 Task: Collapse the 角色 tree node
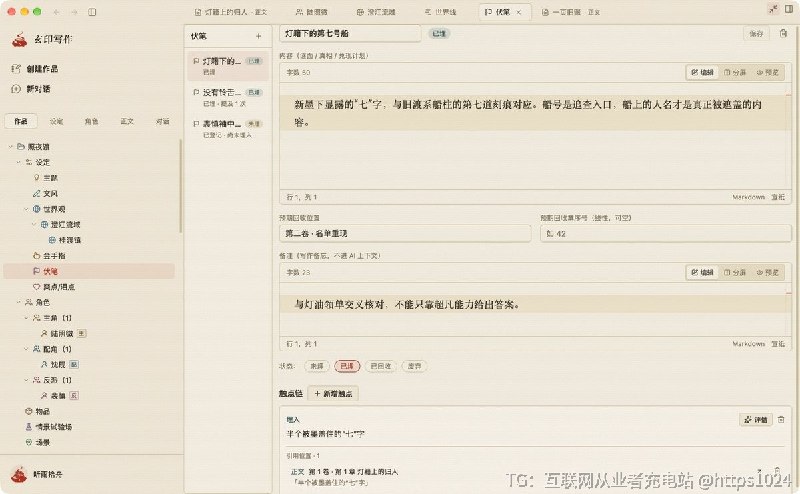[x=19, y=302]
